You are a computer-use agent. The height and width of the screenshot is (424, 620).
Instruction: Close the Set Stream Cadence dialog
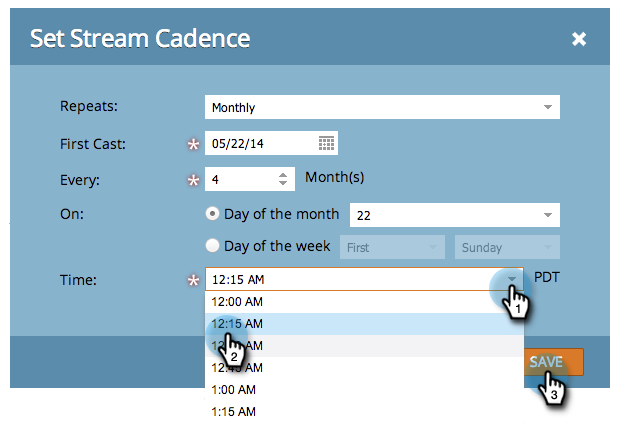click(x=579, y=40)
